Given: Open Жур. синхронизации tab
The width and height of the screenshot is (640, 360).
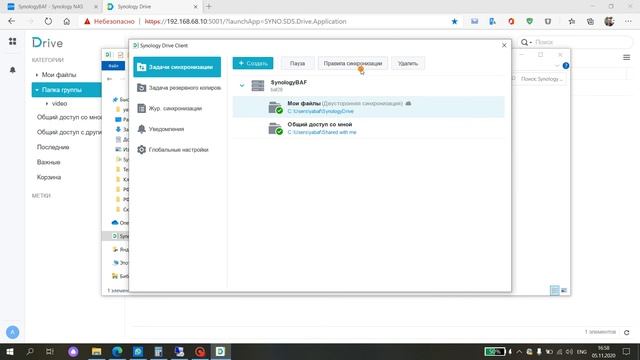Looking at the screenshot, I should 177,109.
